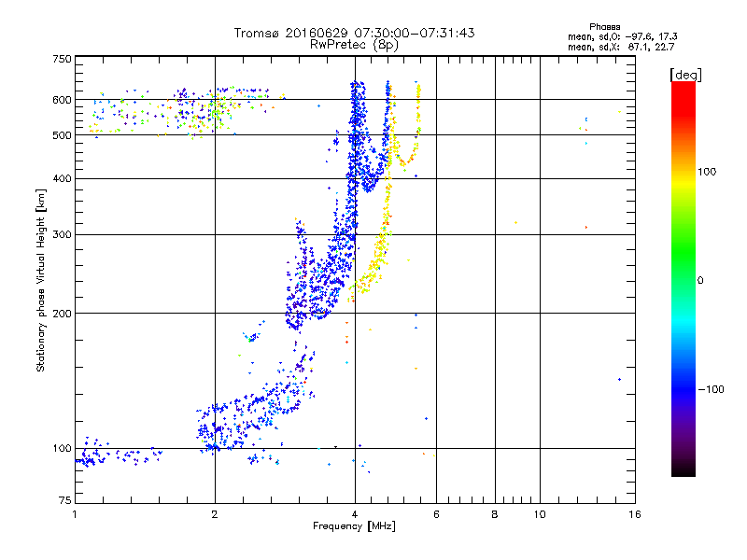Screen dimensions: 747x560
Task: Click the 'Stationary phase Virtual Height [km]' label
Action: tap(41, 280)
